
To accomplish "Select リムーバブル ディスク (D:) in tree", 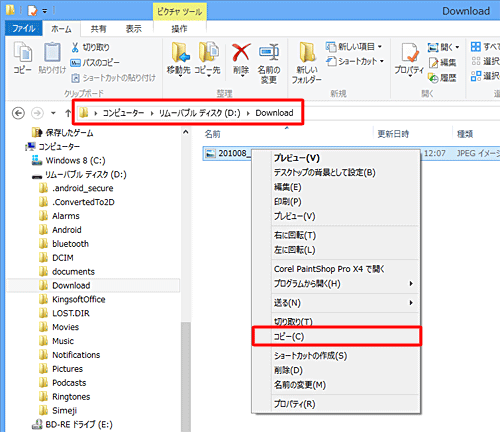I will click(x=79, y=175).
